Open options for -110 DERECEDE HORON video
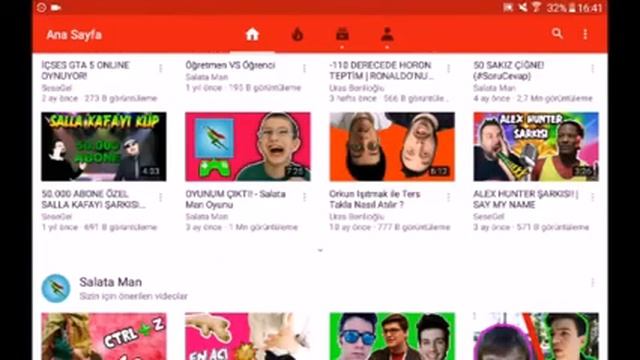 (x=449, y=68)
